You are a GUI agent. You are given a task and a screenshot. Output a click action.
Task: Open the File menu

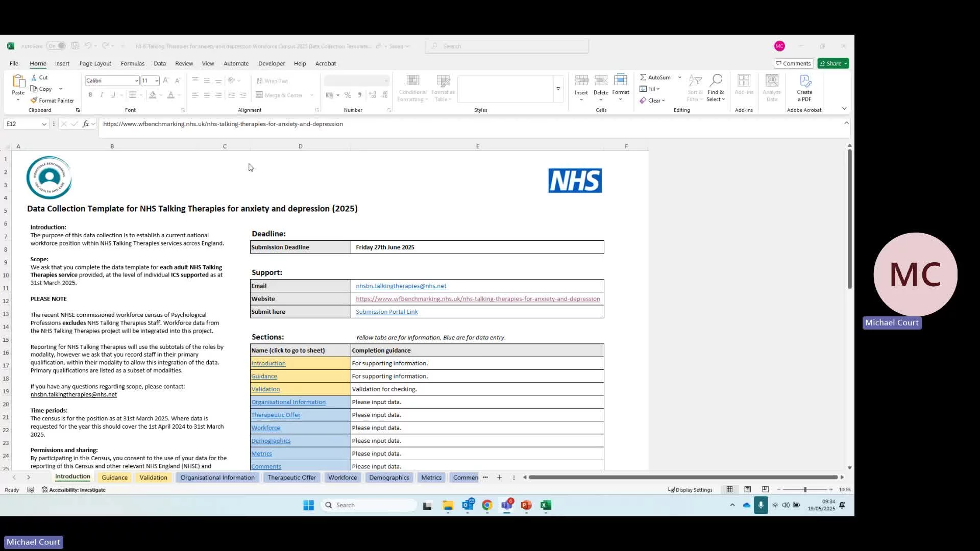click(14, 64)
